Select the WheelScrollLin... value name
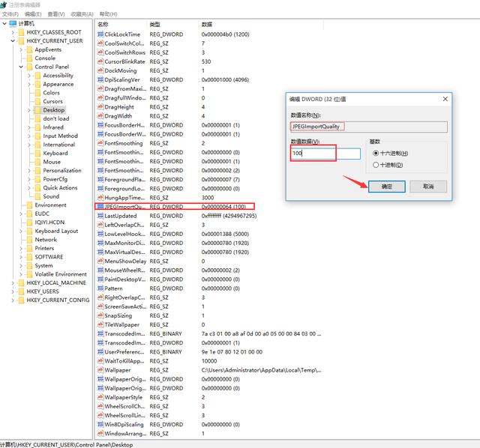 [125, 415]
